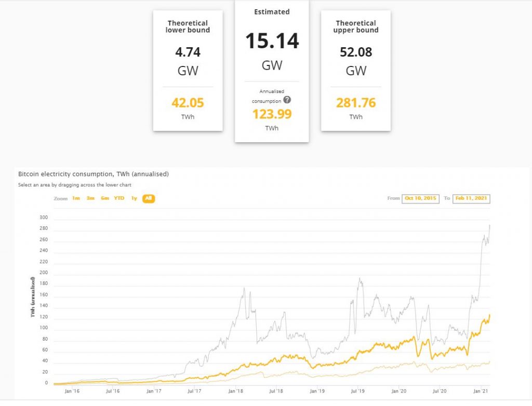The height and width of the screenshot is (406, 532).
Task: Click the Jan '16 x-axis label
Action: pyautogui.click(x=72, y=391)
